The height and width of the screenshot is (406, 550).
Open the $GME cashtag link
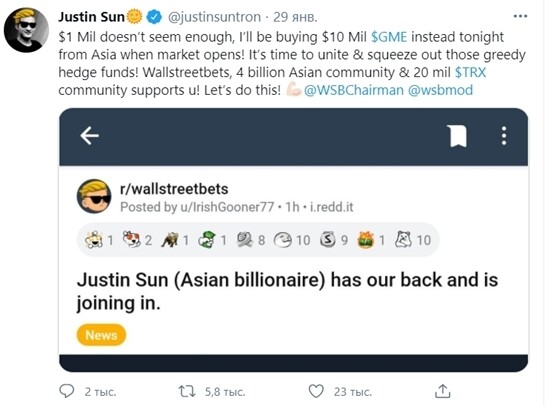[x=389, y=37]
